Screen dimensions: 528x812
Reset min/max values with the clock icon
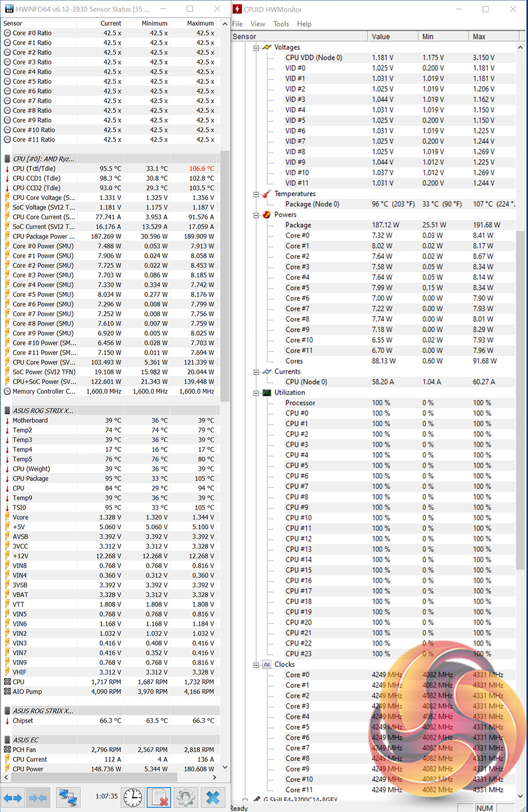pos(133,797)
